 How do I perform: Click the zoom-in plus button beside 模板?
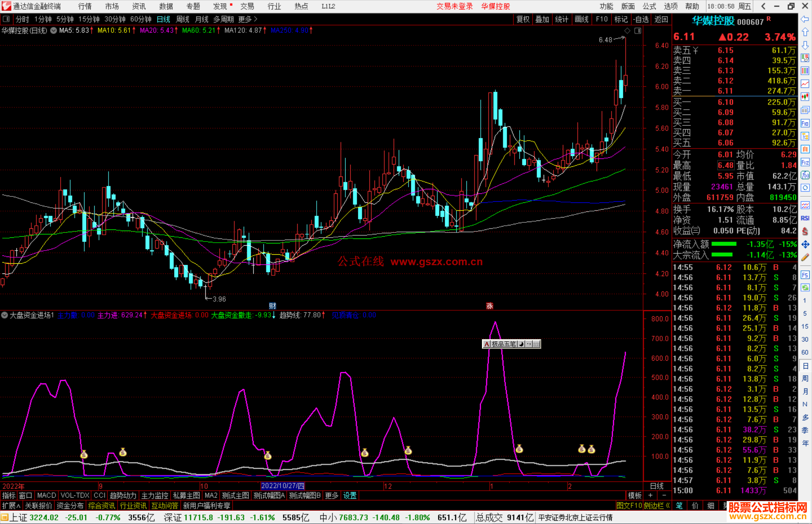coord(650,495)
